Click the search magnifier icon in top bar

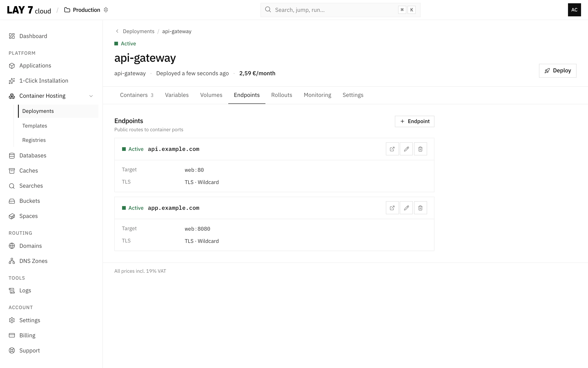(268, 9)
